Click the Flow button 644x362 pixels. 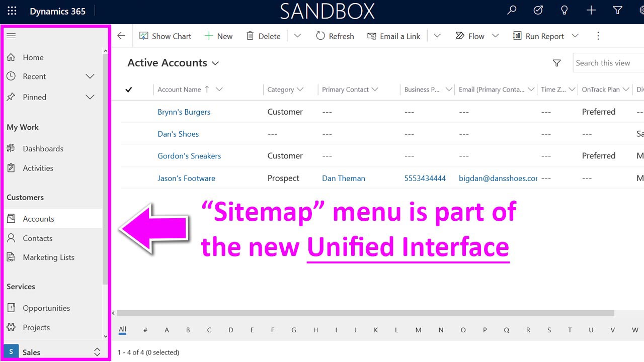click(x=469, y=36)
